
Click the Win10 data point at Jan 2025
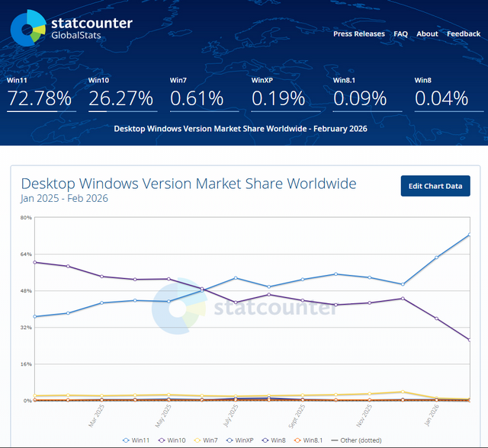[x=34, y=262]
